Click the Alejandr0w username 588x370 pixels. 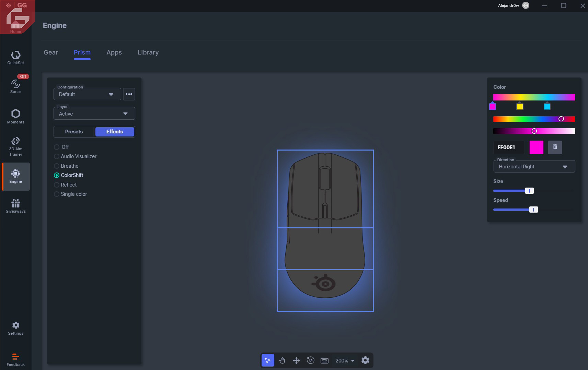click(508, 5)
